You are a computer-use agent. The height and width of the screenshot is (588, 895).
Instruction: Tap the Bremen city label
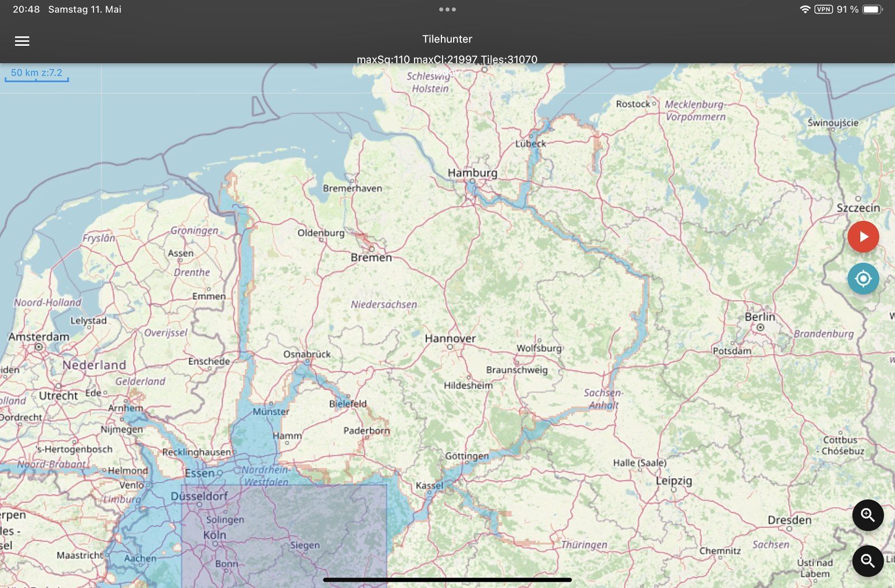click(x=371, y=257)
